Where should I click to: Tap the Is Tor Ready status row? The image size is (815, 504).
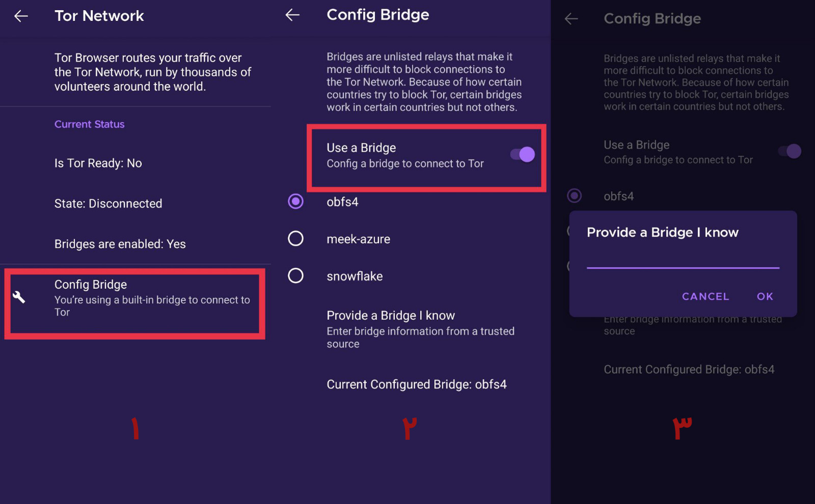[x=135, y=163]
